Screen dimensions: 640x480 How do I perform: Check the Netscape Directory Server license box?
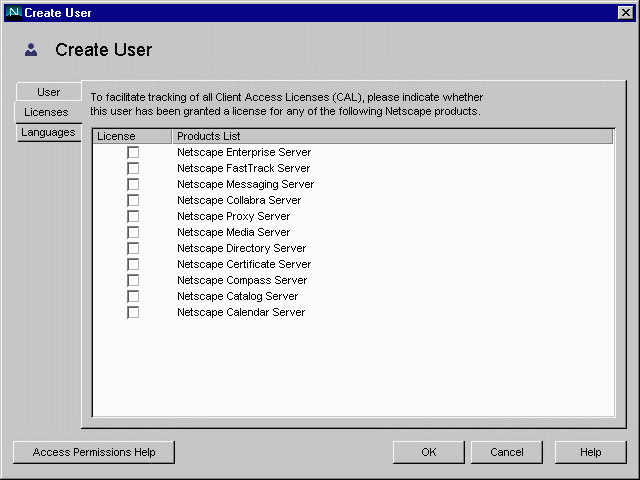(133, 248)
